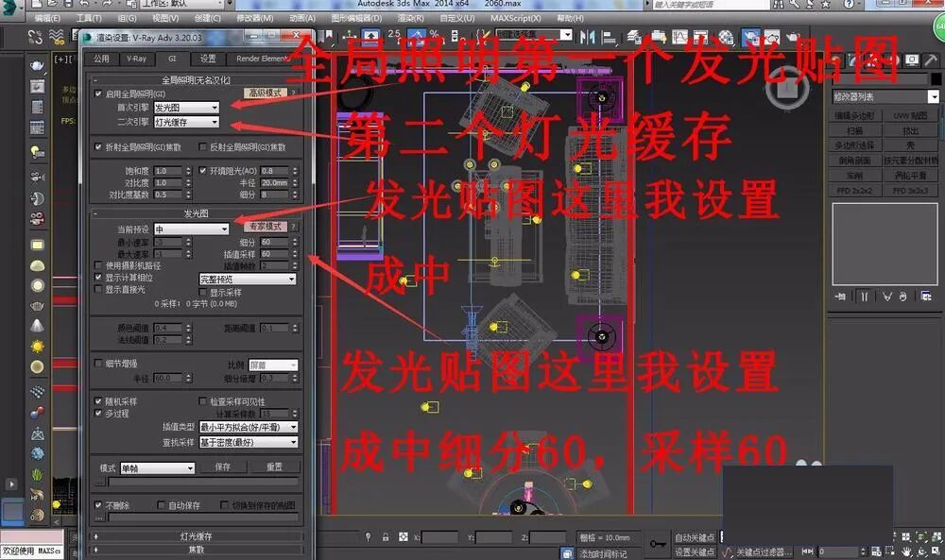Click the light bulb icon in left toolbar
This screenshot has width=945, height=560.
point(37,152)
